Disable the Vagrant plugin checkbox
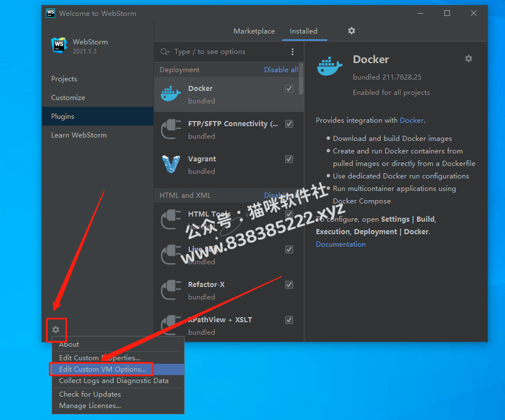The width and height of the screenshot is (505, 420). pyautogui.click(x=289, y=159)
